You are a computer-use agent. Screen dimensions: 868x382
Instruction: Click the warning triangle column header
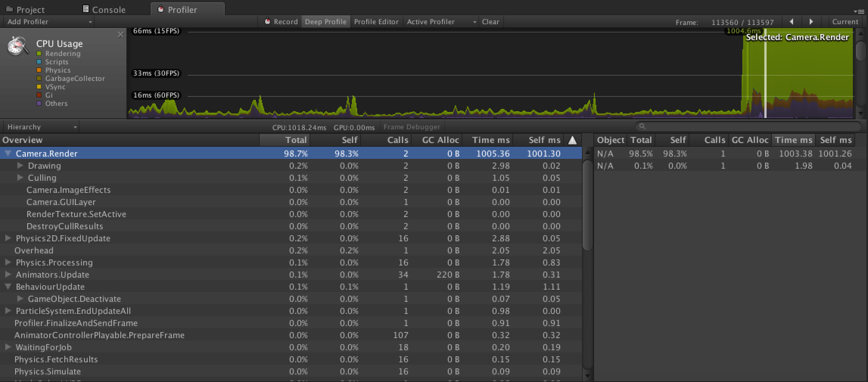[572, 140]
